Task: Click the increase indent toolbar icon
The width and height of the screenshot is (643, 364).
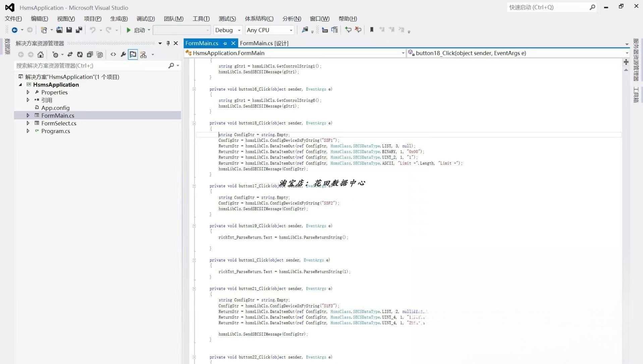Action: coord(334,30)
